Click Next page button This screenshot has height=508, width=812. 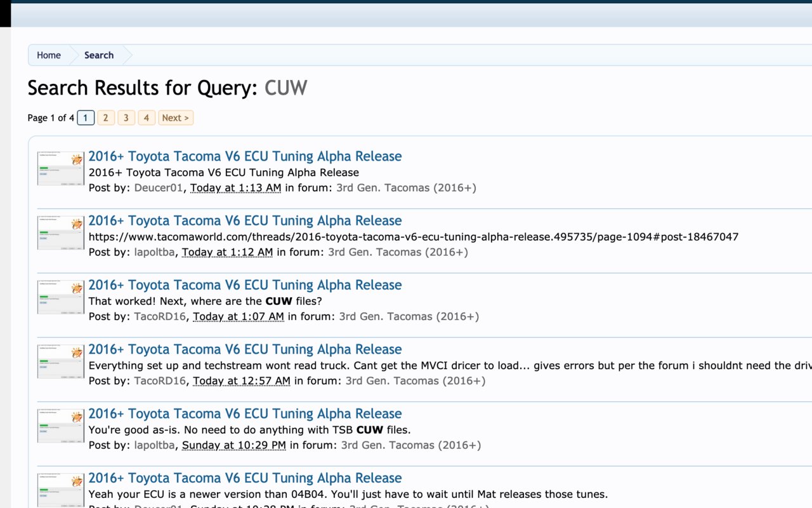[176, 117]
